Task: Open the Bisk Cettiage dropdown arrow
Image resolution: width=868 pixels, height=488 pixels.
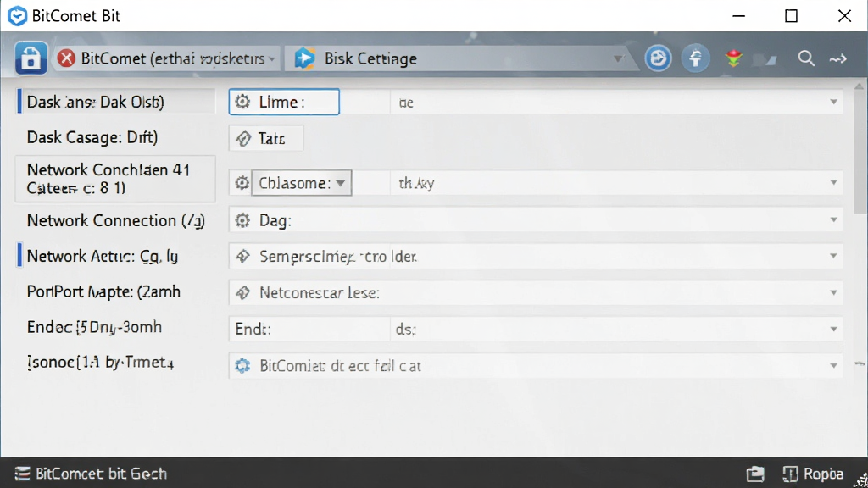Action: pos(618,58)
